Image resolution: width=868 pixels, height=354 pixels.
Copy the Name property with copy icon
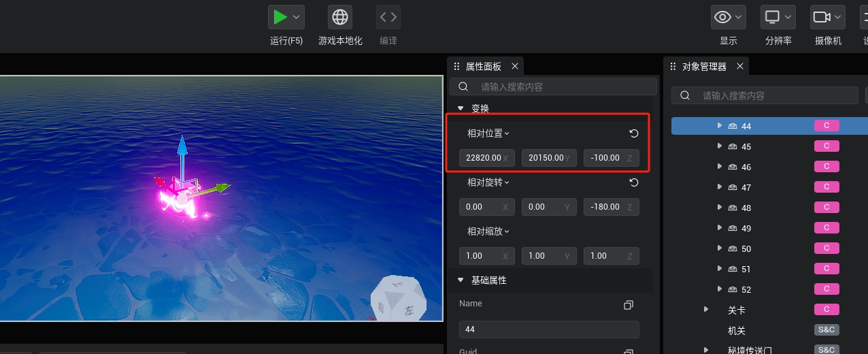coord(629,305)
